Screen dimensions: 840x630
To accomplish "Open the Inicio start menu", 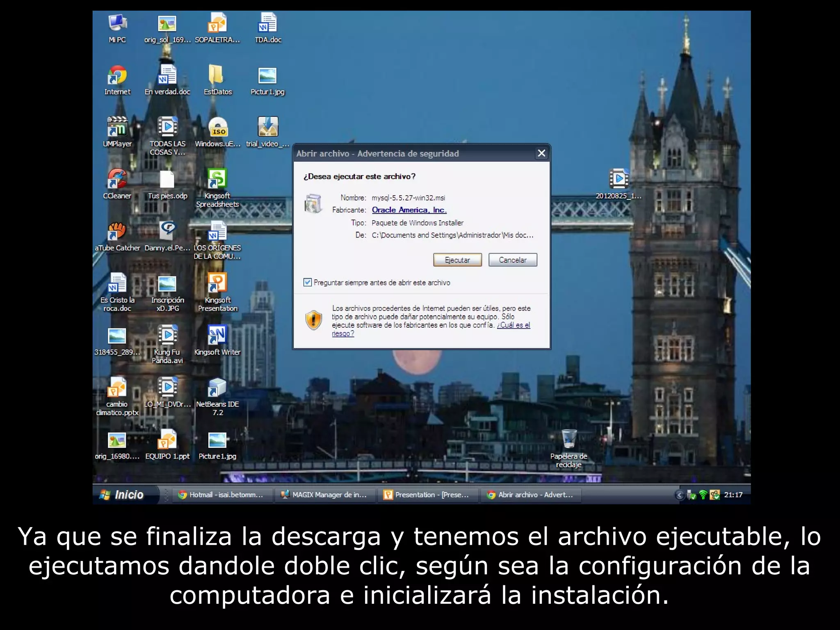I will tap(125, 495).
